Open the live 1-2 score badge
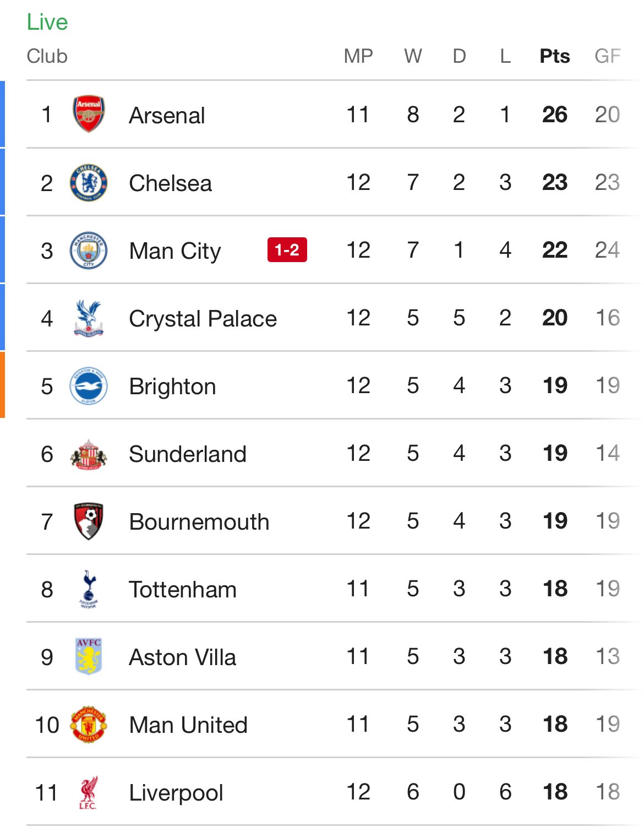This screenshot has width=644, height=827. 287,250
